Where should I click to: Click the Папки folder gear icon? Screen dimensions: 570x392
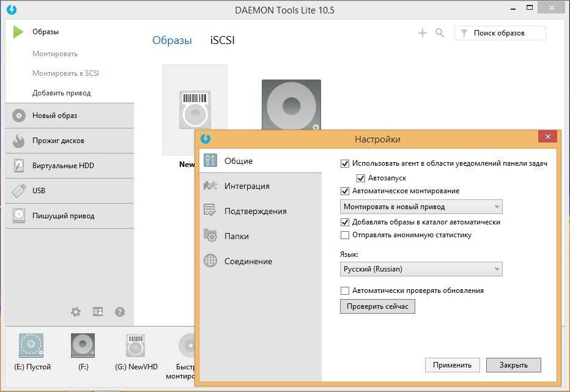tap(210, 235)
